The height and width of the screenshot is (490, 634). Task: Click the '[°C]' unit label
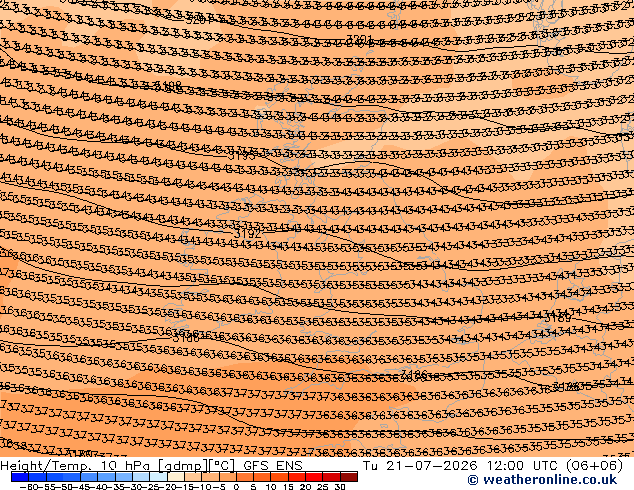pyautogui.click(x=222, y=466)
